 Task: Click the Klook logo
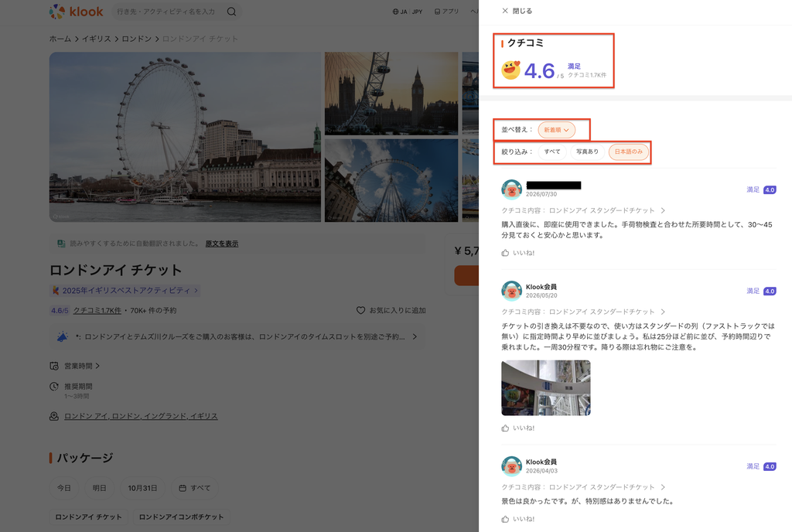click(76, 12)
